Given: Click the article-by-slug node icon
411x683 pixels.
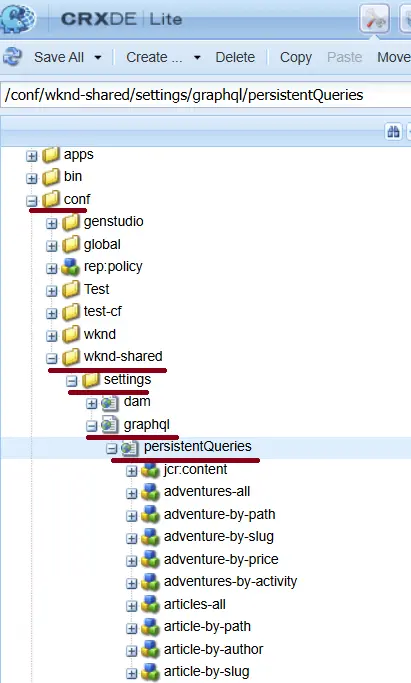Looking at the screenshot, I should (151, 673).
